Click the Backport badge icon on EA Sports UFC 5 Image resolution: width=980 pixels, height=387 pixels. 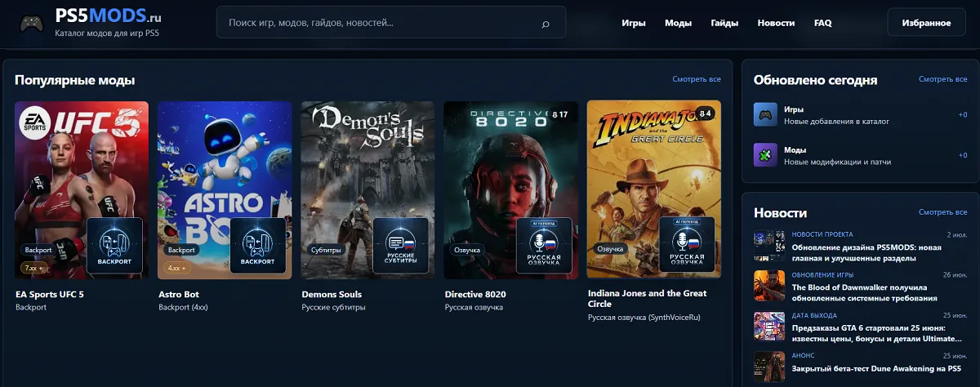(114, 245)
